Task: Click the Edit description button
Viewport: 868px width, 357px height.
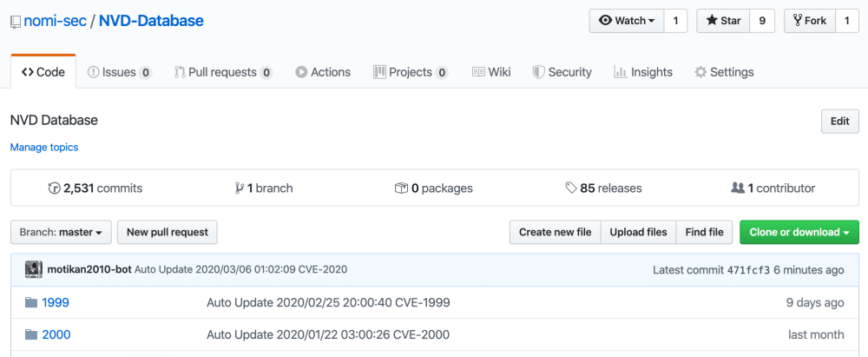Action: [x=839, y=122]
